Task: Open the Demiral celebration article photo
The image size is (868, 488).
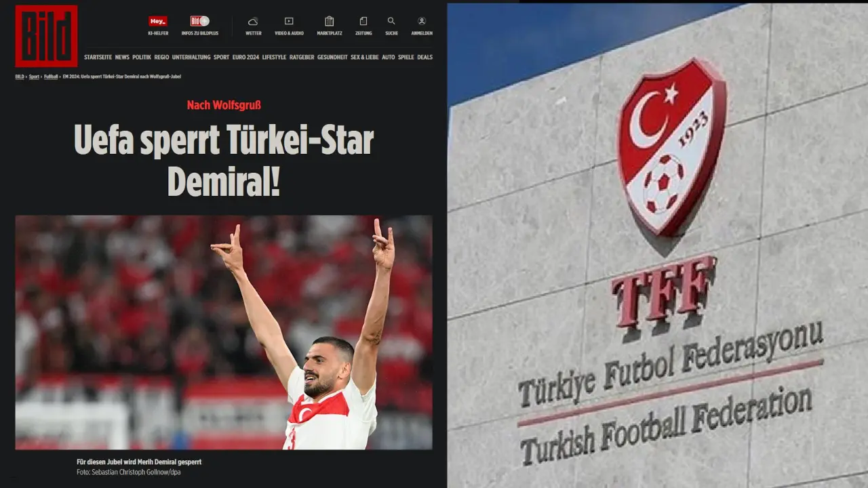Action: pyautogui.click(x=224, y=332)
